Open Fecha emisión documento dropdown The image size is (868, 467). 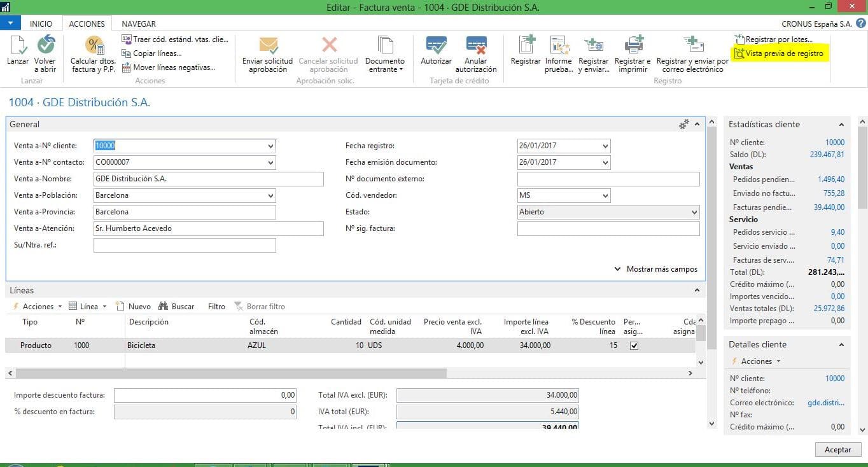(605, 162)
